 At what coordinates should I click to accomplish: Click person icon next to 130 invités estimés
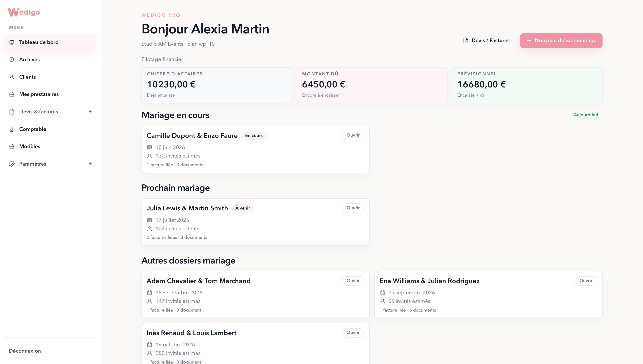(150, 156)
